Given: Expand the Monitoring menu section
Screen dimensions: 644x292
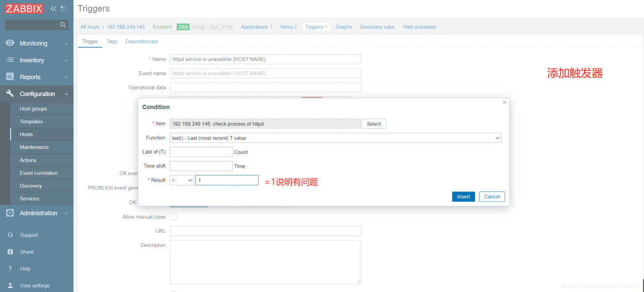Looking at the screenshot, I should pos(66,44).
